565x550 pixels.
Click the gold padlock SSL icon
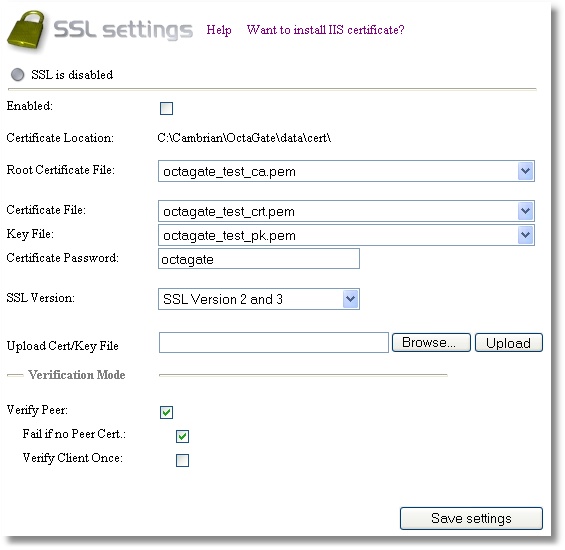click(x=26, y=30)
